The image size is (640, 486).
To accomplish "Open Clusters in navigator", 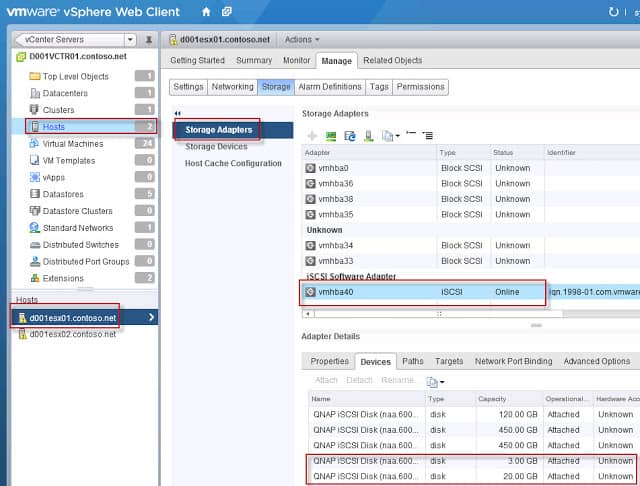I will click(58, 110).
